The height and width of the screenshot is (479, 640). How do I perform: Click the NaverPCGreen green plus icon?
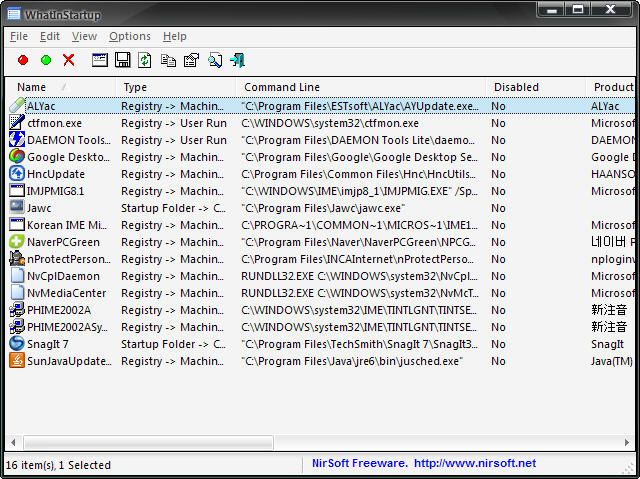[17, 242]
